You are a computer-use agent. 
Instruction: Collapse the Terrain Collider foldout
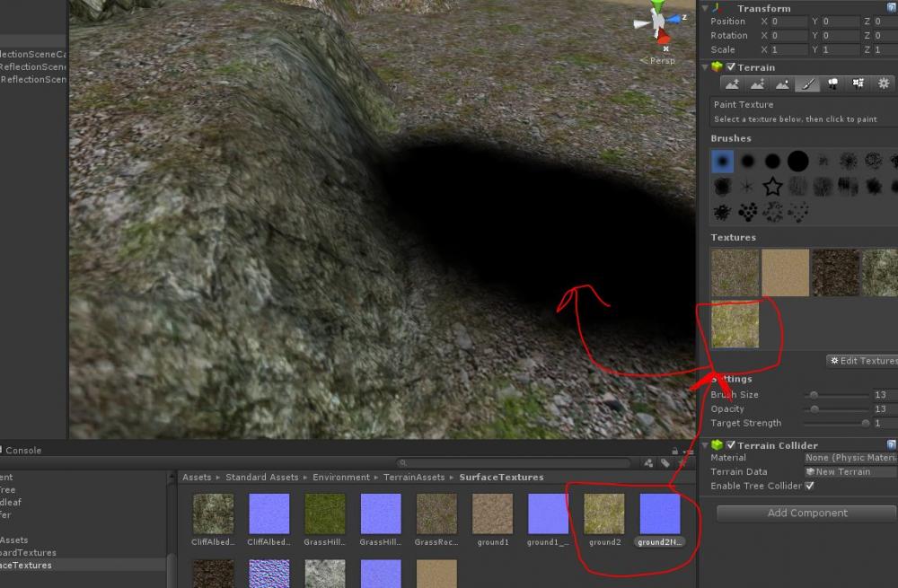[705, 445]
